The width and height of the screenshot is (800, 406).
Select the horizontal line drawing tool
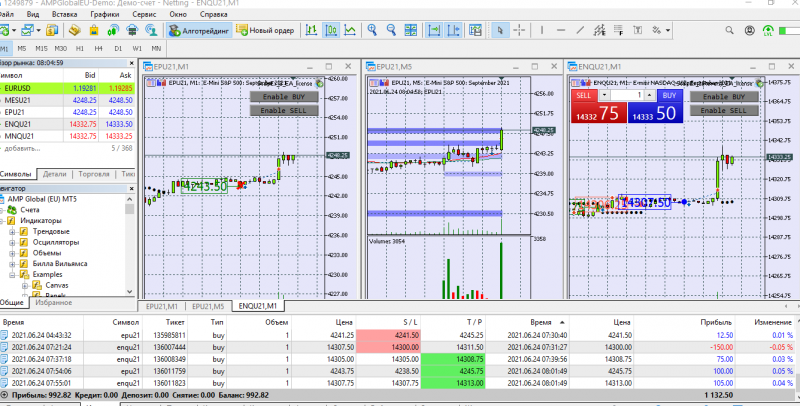561,31
